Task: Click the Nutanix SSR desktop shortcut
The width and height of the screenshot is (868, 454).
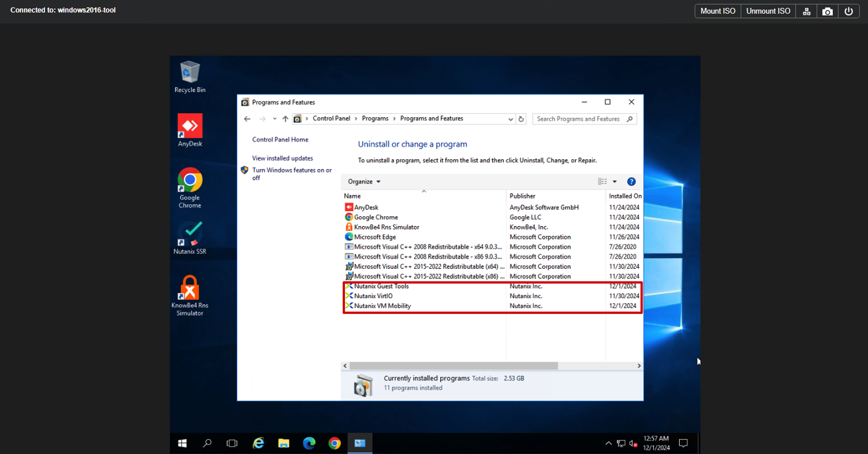Action: [x=190, y=238]
